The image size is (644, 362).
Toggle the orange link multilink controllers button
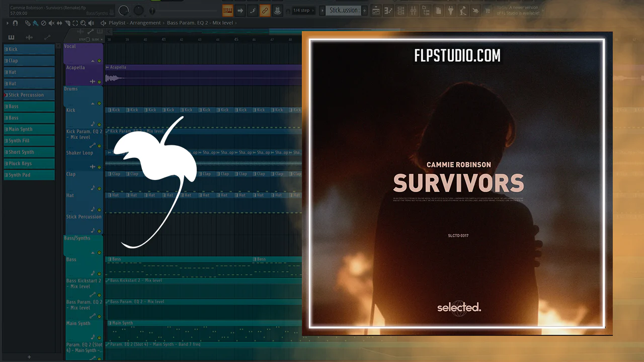[265, 10]
